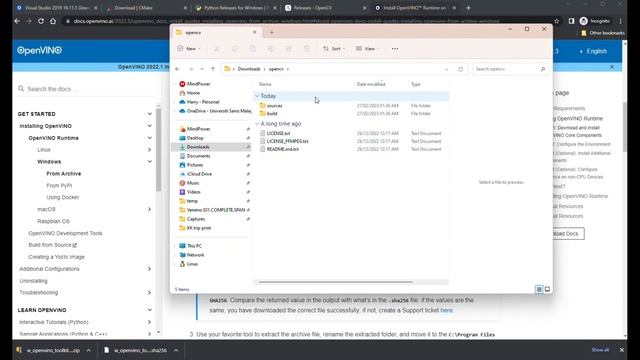Viewport: 640px width, 360px height.
Task: Click the Rename icon in File Explorer toolbar
Action: point(271,49)
